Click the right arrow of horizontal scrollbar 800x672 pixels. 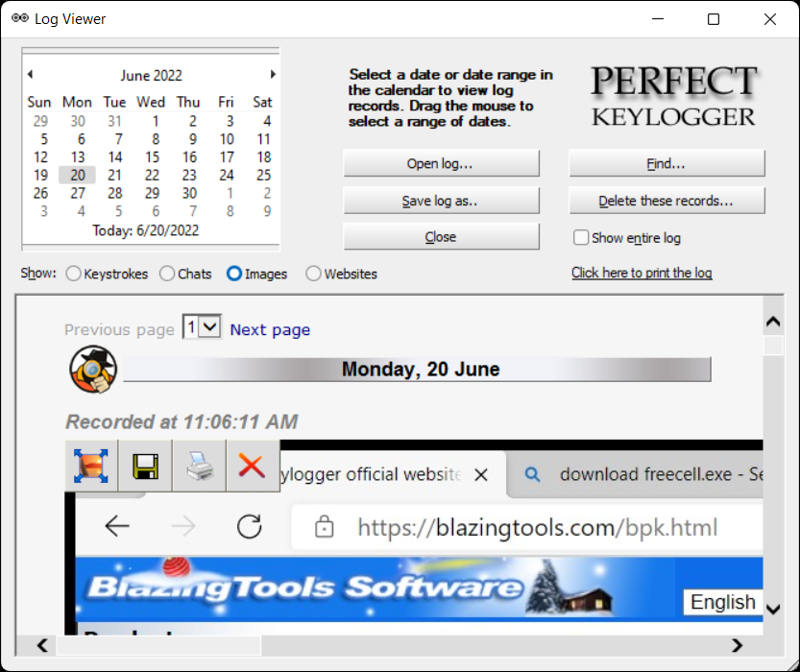point(737,645)
